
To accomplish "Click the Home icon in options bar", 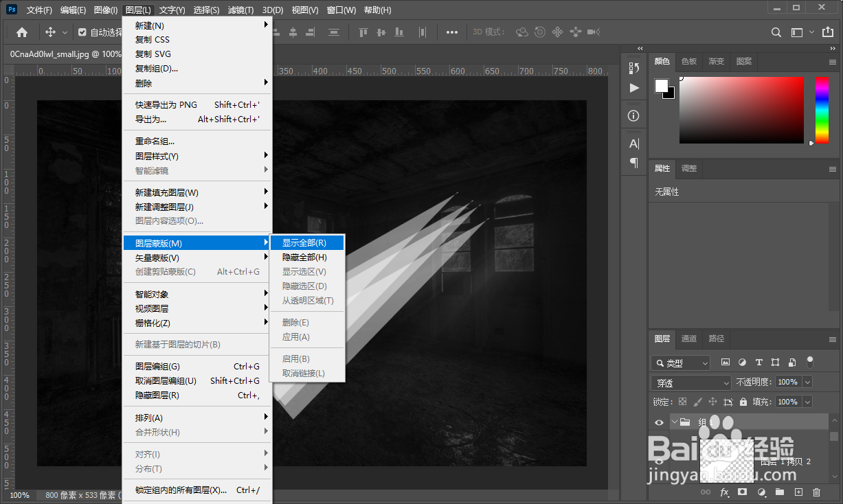I will [x=22, y=32].
